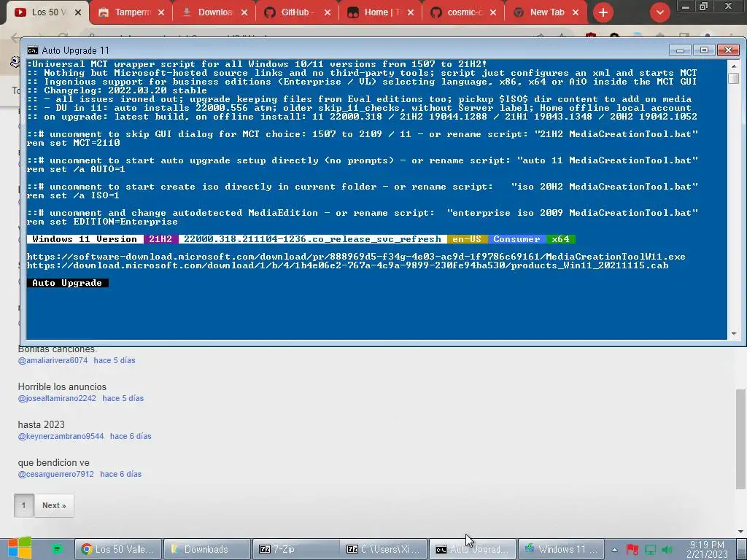Minimize the Auto Upgrade 11 console window

[x=680, y=50]
